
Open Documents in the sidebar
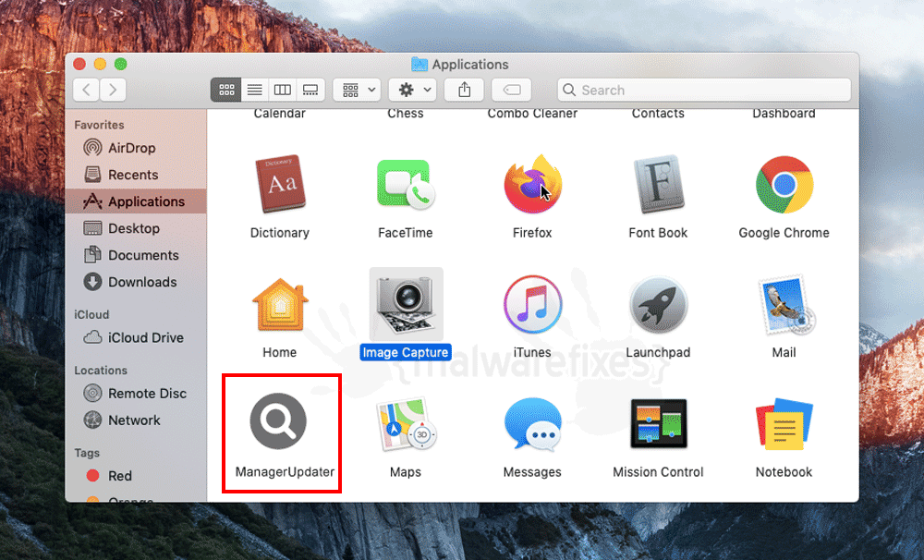point(136,255)
